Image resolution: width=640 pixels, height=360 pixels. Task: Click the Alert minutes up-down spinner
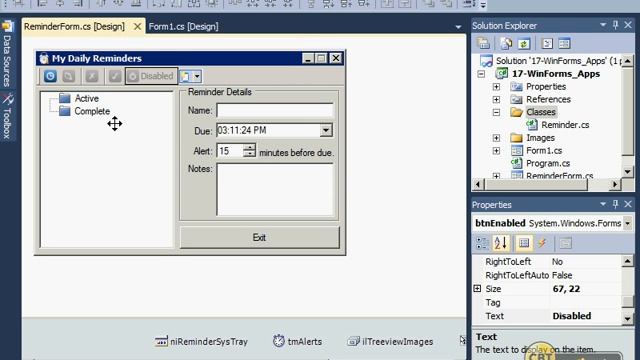249,150
